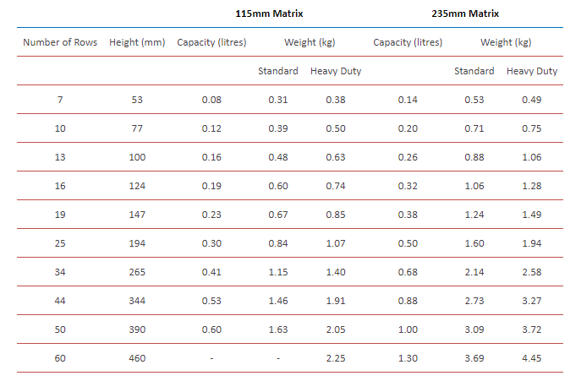Click the Heavy Duty sub-header under 235mm Matrix

click(x=532, y=71)
